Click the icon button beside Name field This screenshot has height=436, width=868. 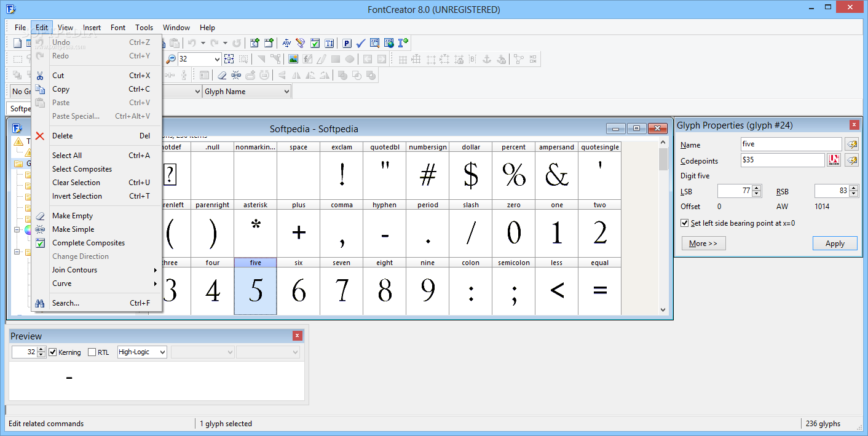pyautogui.click(x=851, y=145)
